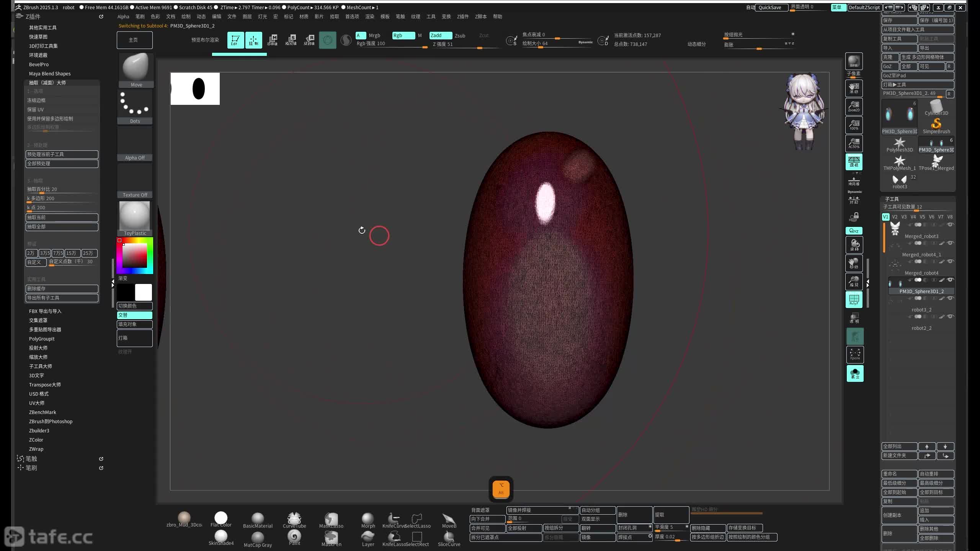Open the ToyPlastic material selector
The image size is (980, 551).
pos(135,218)
